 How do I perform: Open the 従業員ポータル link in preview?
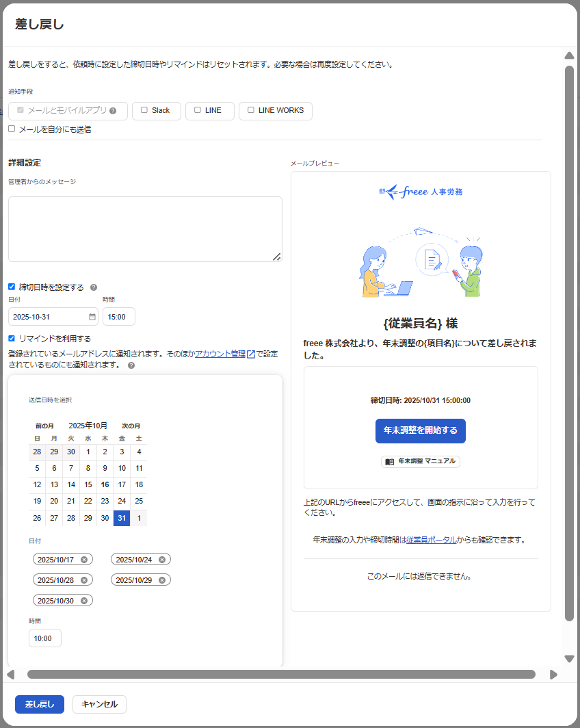tap(432, 540)
